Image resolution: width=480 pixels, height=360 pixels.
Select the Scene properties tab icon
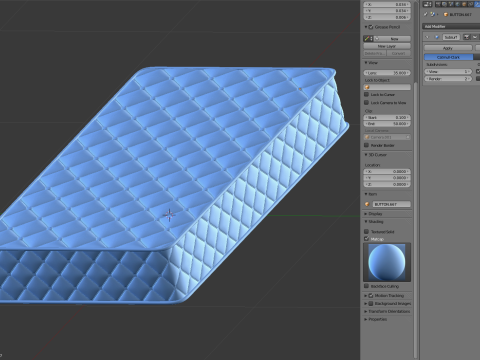click(x=451, y=4)
